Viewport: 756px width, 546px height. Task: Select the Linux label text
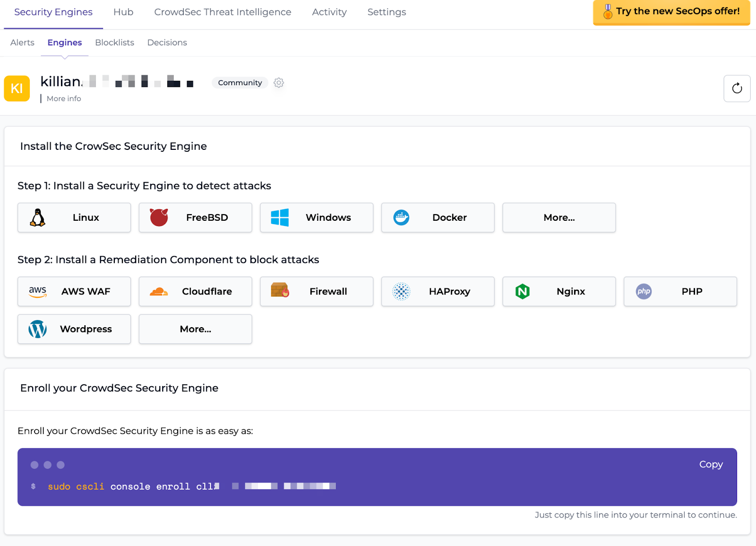86,217
